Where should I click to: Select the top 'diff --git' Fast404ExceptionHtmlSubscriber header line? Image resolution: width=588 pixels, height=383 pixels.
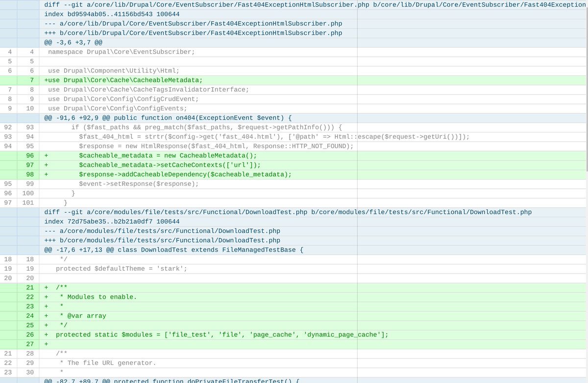point(314,5)
